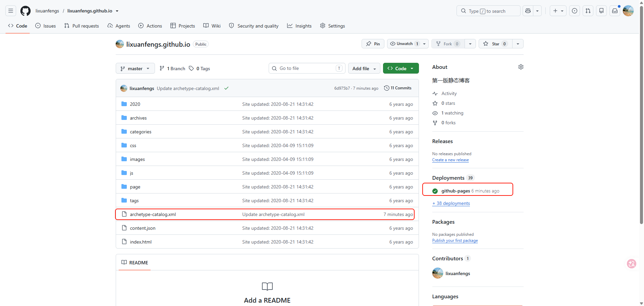Click the green commit status checkmark
This screenshot has height=306, width=644.
226,88
